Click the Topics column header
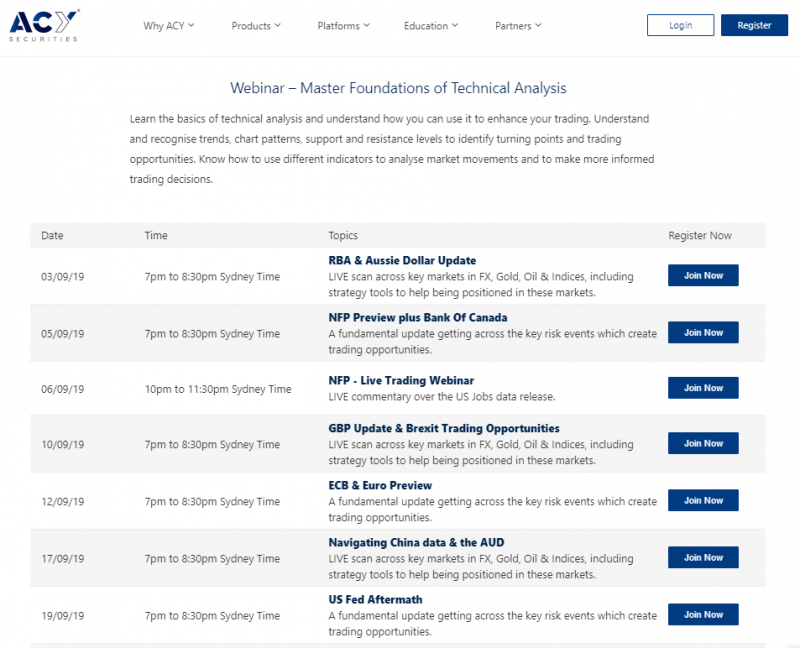The height and width of the screenshot is (648, 800). 343,236
